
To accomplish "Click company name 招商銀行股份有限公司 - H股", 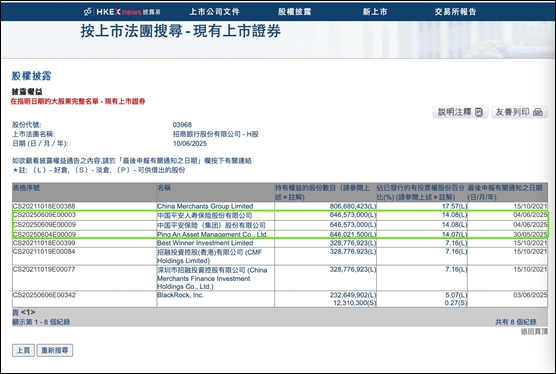I will click(x=216, y=134).
